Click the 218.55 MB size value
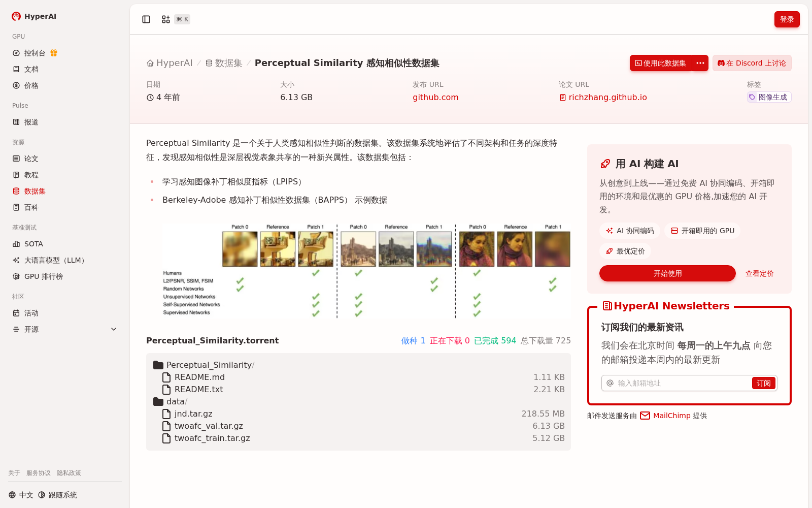 point(543,414)
